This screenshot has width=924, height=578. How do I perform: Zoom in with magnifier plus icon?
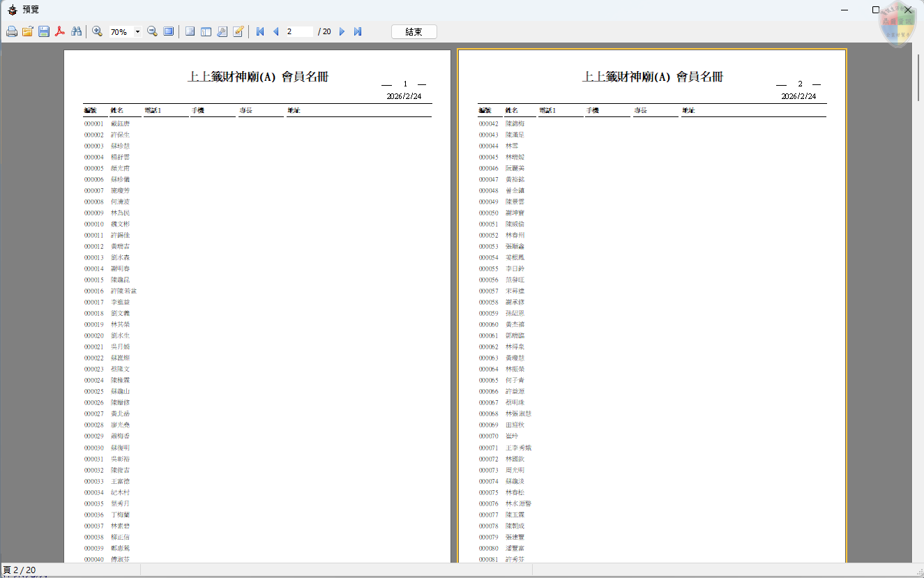(x=98, y=31)
